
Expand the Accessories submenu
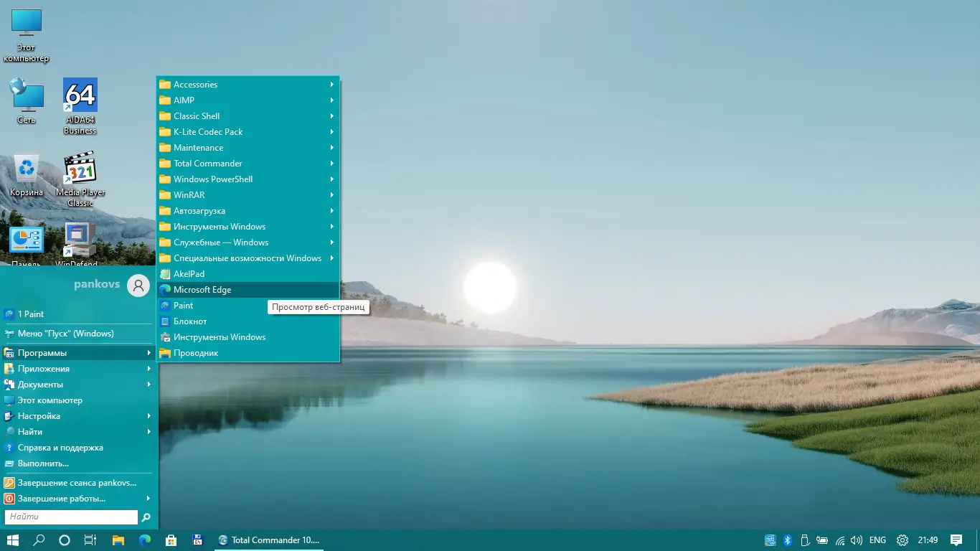point(197,84)
